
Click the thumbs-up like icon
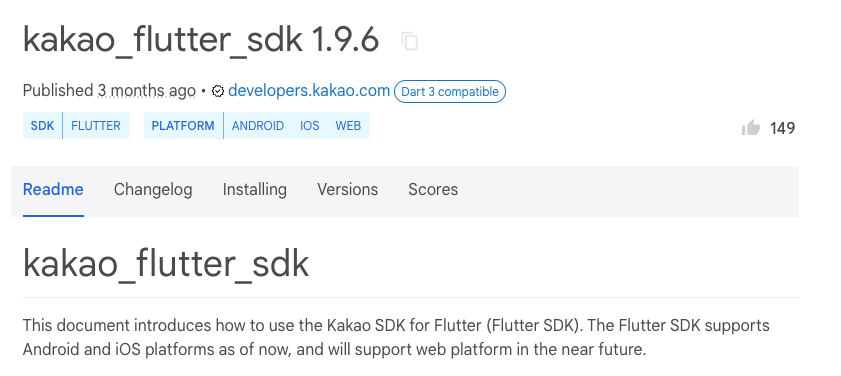click(751, 128)
